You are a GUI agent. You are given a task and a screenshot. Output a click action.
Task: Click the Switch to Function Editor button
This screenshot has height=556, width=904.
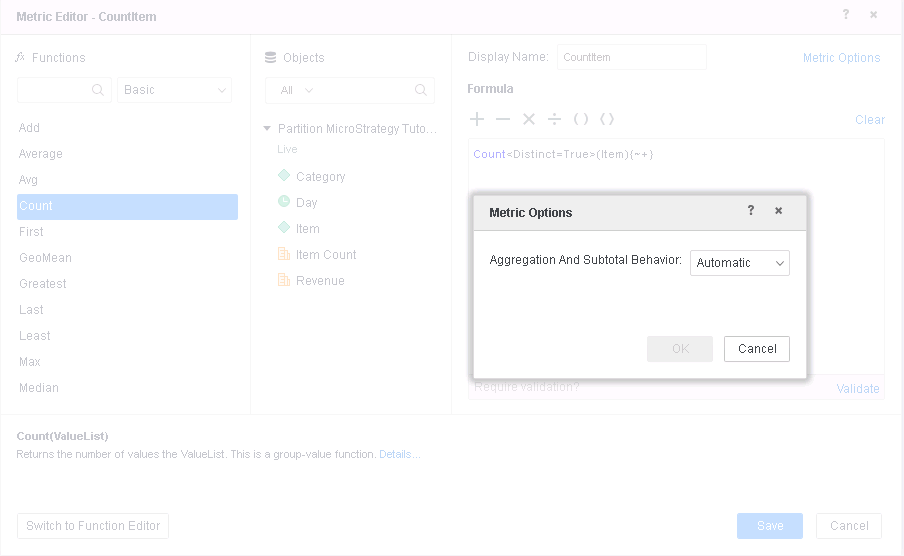pyautogui.click(x=93, y=526)
